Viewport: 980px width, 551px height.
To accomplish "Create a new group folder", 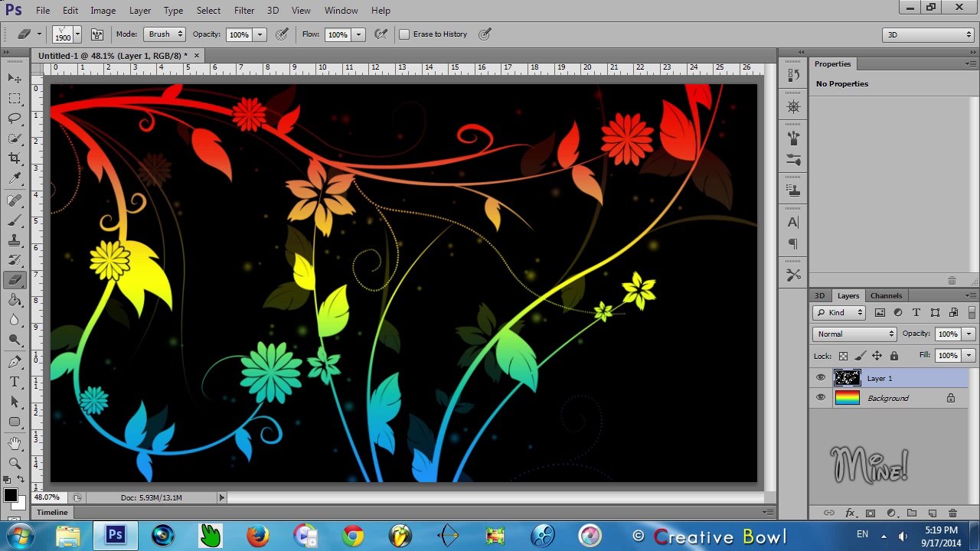I will 911,513.
